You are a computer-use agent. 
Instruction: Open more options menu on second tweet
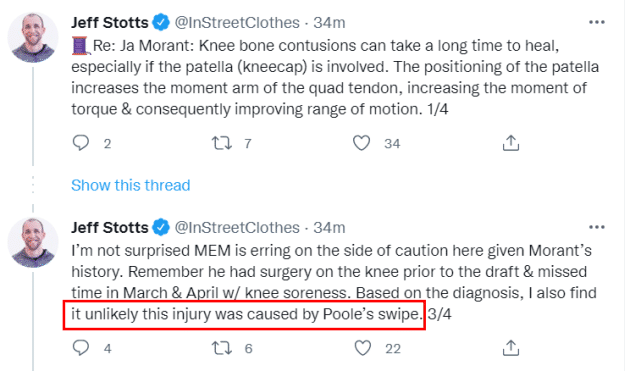(x=596, y=228)
